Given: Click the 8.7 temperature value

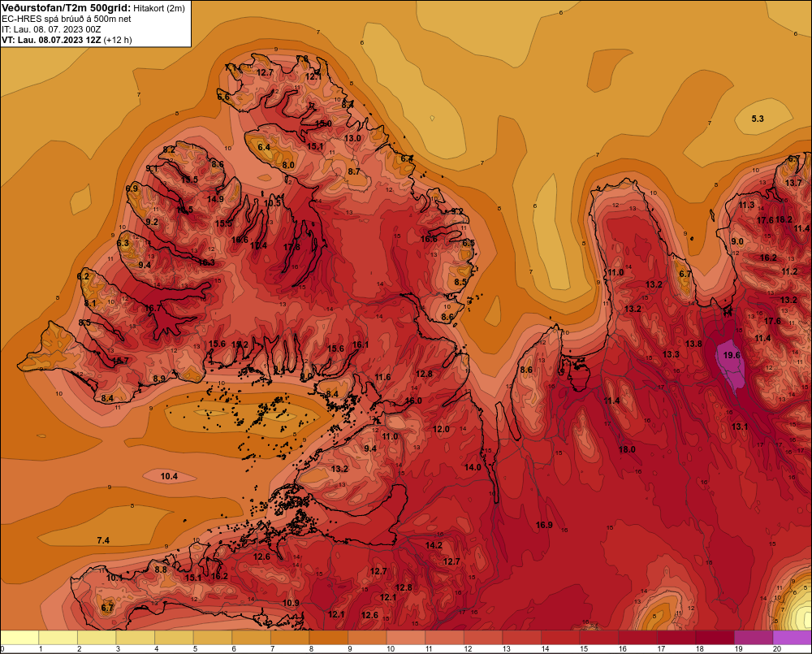Looking at the screenshot, I should 354,171.
